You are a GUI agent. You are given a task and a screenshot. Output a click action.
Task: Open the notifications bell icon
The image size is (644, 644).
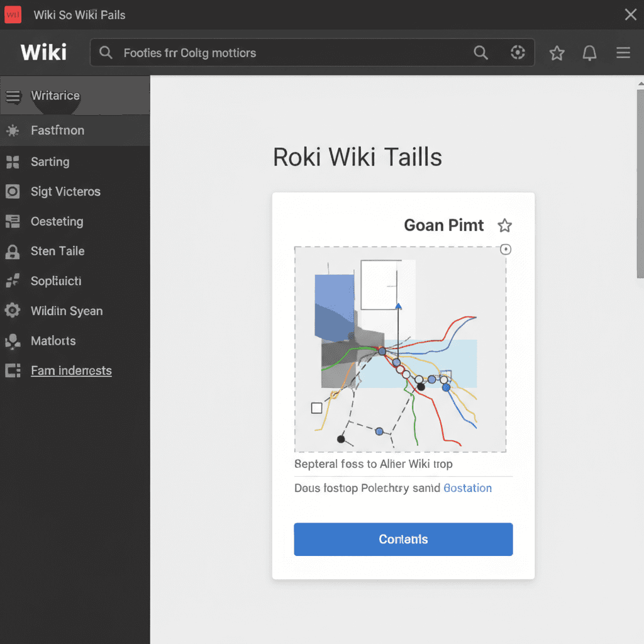(589, 53)
